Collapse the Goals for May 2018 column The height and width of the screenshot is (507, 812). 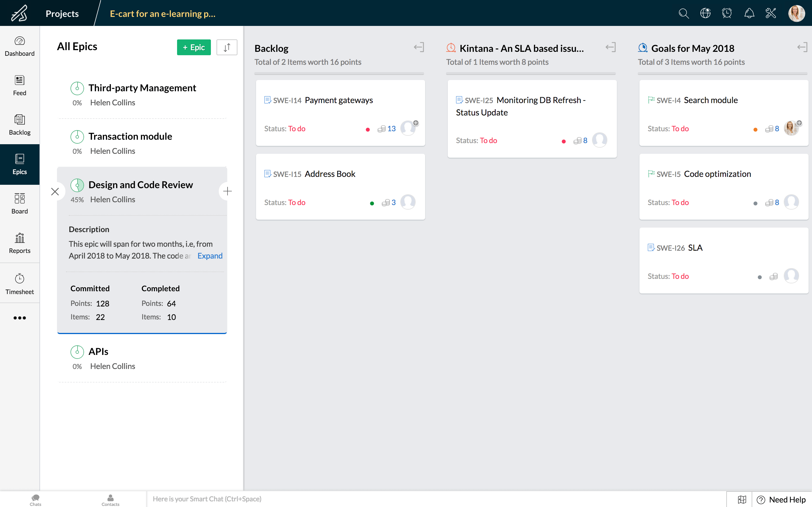coord(804,47)
